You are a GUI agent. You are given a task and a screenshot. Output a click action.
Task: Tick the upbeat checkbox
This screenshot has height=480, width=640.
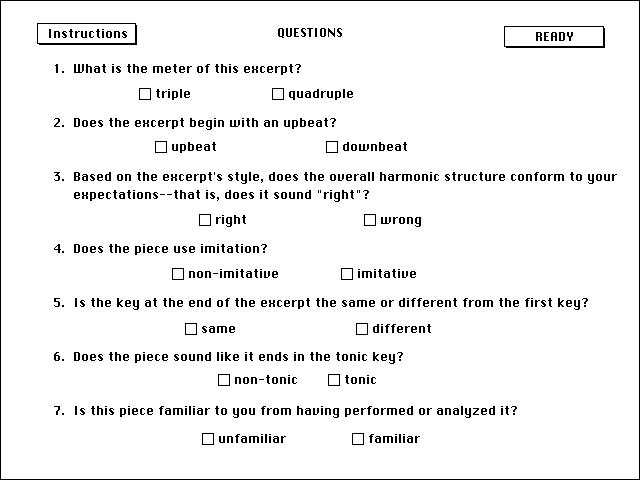(161, 147)
